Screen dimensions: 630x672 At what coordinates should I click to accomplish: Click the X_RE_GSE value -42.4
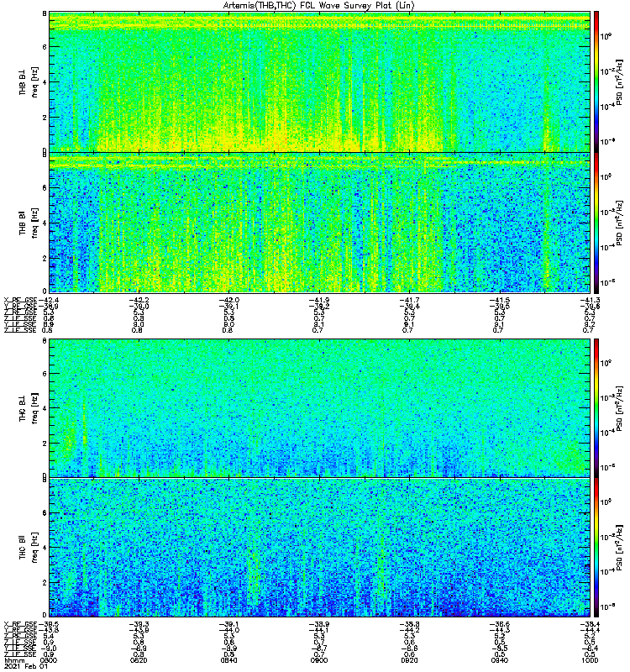(49, 300)
